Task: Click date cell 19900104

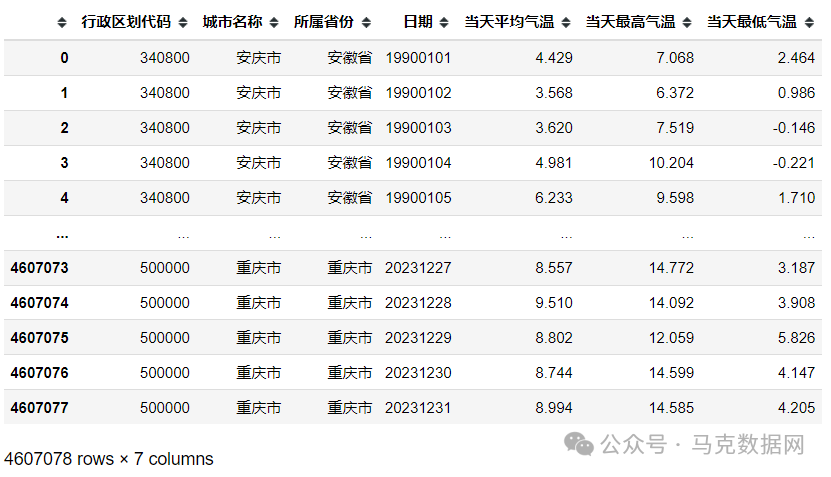Action: (418, 163)
